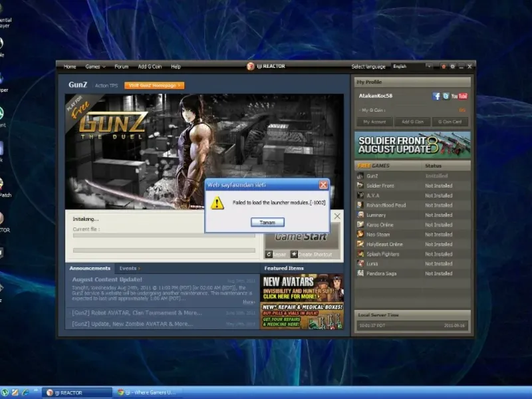
Task: Click Not Installed status for Soldier Front
Action: pos(439,186)
